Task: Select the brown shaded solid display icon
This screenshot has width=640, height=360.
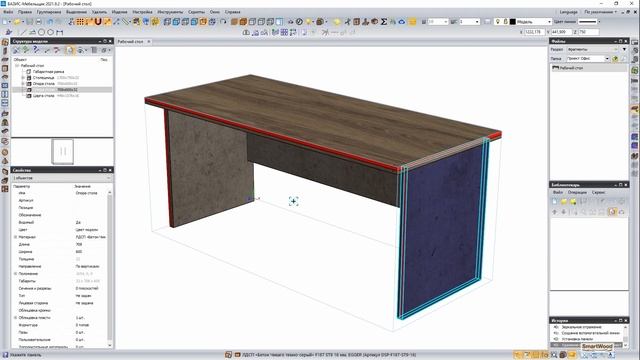Action: [x=234, y=22]
